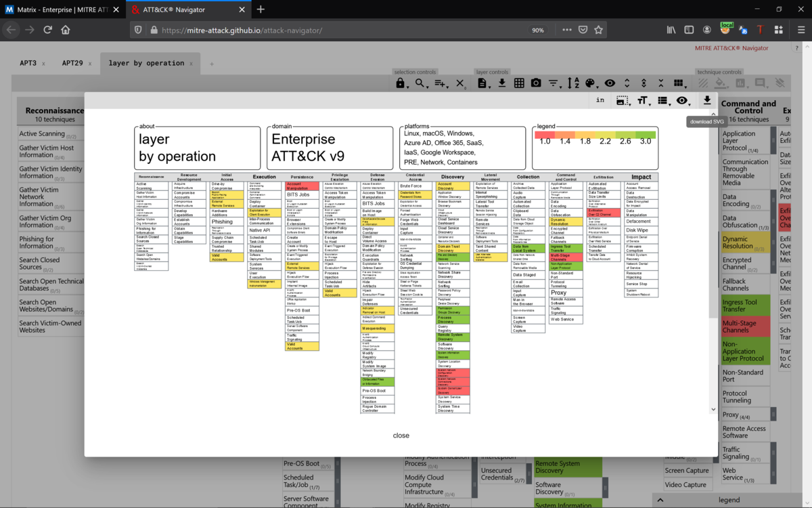812x508 pixels.
Task: Click the download layer as JSON icon
Action: [502, 83]
